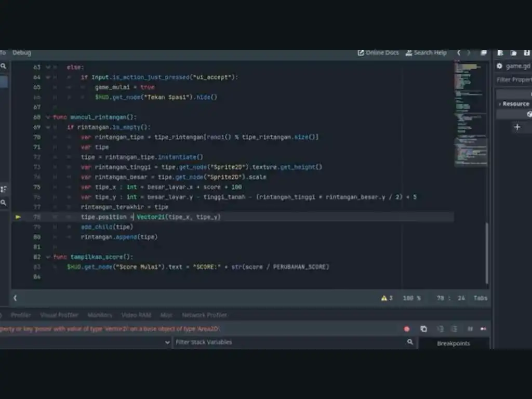Viewport: 532px width, 399px height.
Task: Click Step Into debugger icon
Action: (x=441, y=329)
